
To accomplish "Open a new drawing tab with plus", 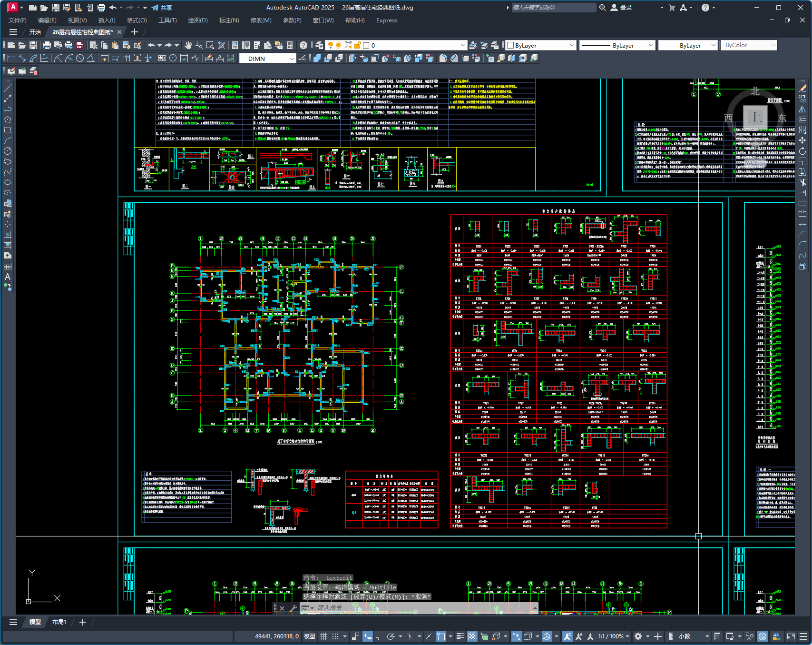I will [x=135, y=32].
